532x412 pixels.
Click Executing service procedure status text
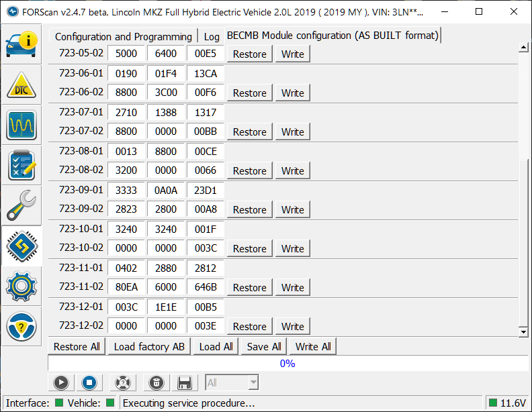(x=189, y=403)
